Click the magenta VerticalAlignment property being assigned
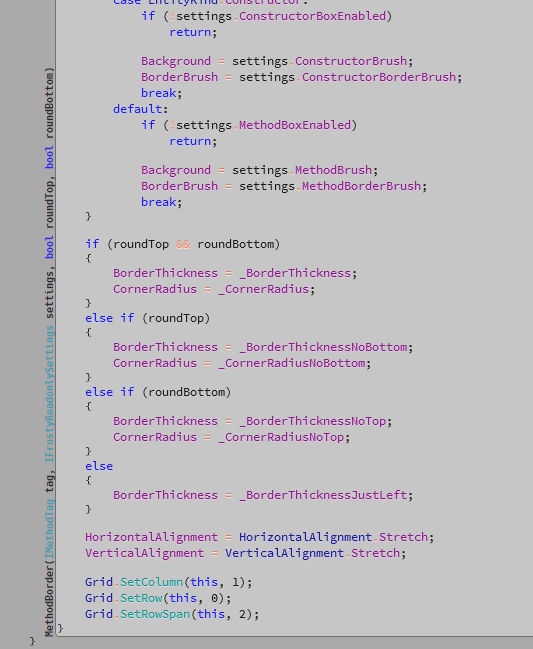 (144, 553)
